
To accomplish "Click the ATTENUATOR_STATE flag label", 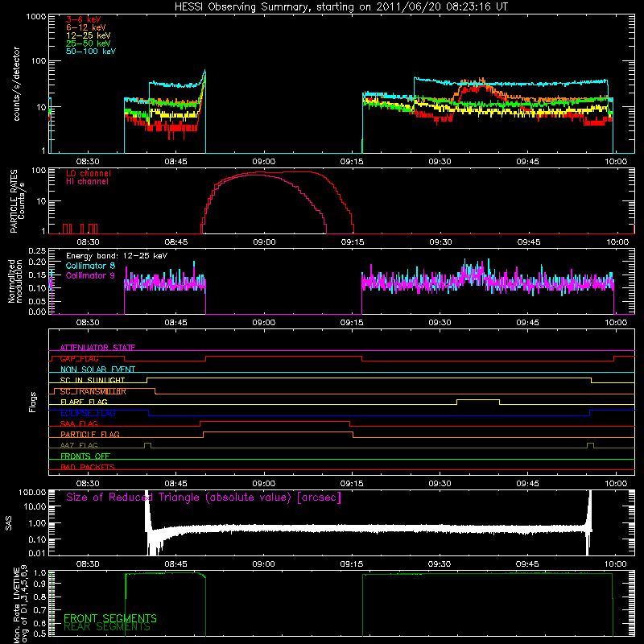I will pyautogui.click(x=97, y=348).
